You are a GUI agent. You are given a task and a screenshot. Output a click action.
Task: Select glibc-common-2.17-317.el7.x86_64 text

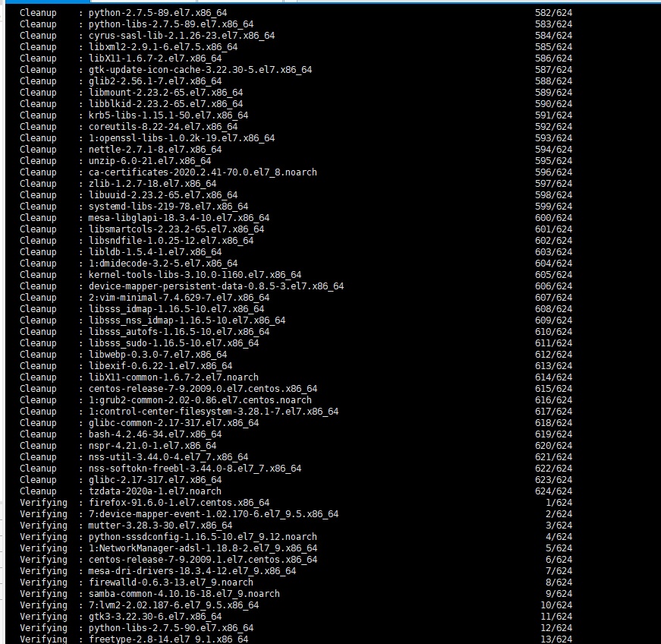pos(174,423)
